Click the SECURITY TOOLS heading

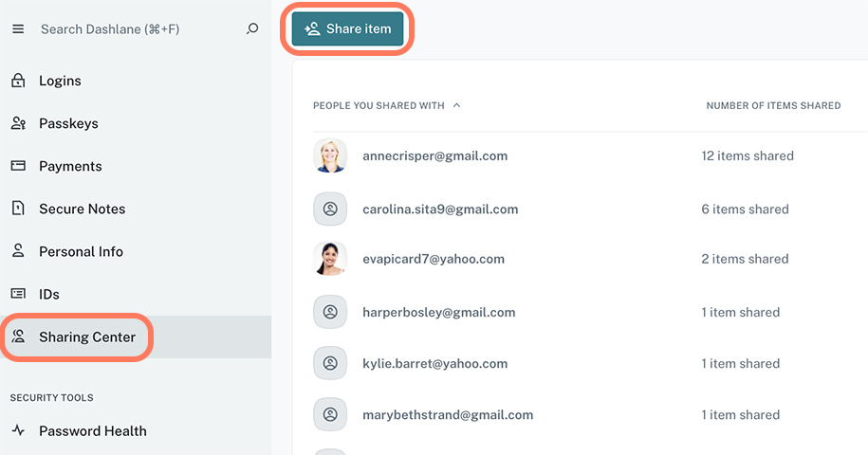pyautogui.click(x=51, y=397)
